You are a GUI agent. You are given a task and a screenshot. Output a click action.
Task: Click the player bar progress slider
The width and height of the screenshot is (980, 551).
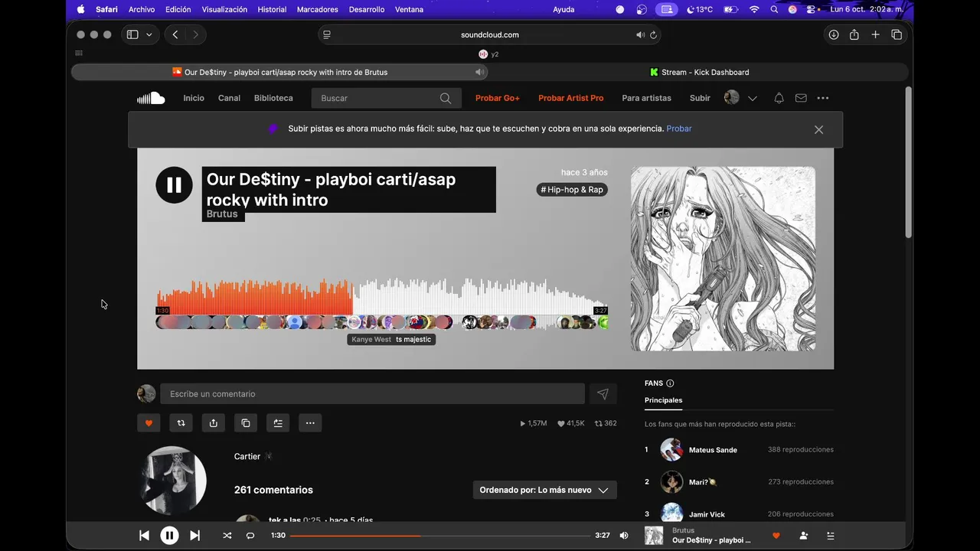click(x=440, y=536)
